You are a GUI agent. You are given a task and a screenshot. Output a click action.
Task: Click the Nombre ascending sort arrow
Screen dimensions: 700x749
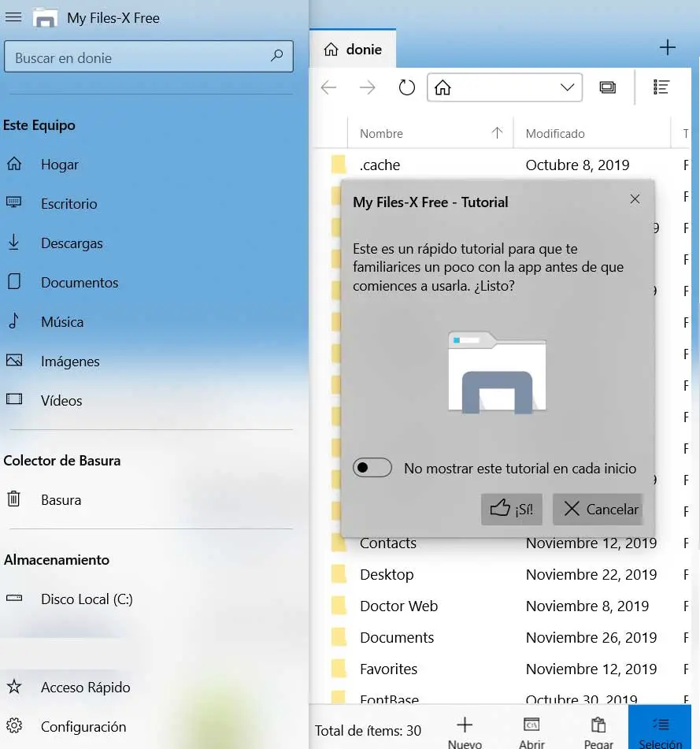(497, 133)
